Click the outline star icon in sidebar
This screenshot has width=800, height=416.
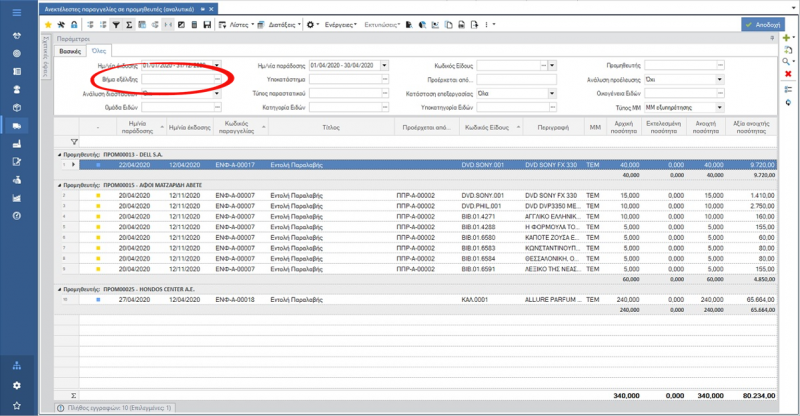tap(17, 405)
